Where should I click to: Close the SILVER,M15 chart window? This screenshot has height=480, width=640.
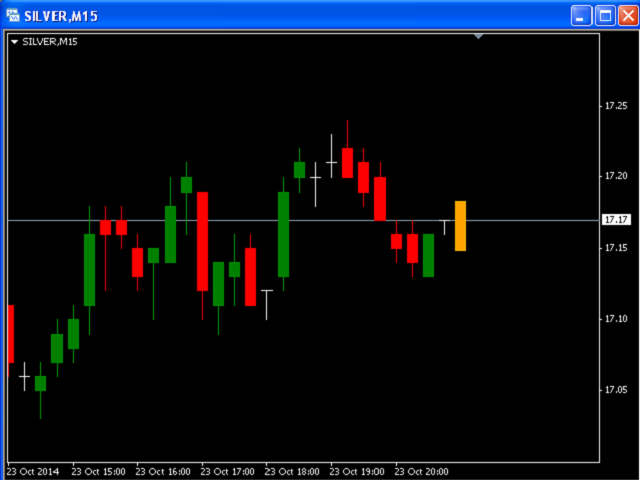[x=629, y=16]
